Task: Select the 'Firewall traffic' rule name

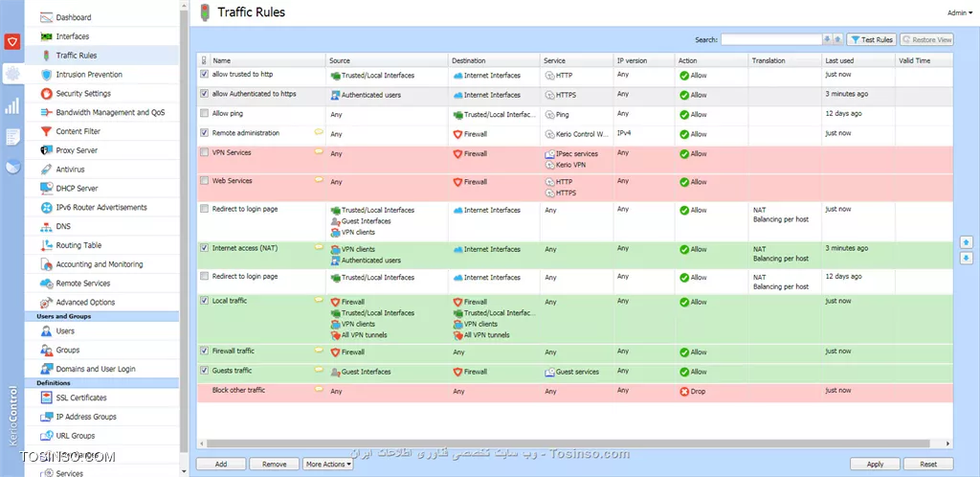Action: coord(234,352)
